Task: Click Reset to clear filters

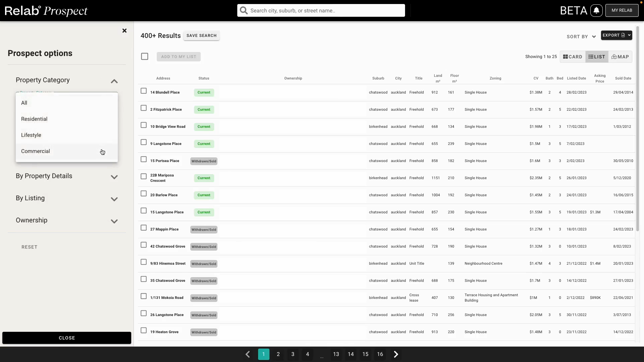Action: [x=29, y=247]
